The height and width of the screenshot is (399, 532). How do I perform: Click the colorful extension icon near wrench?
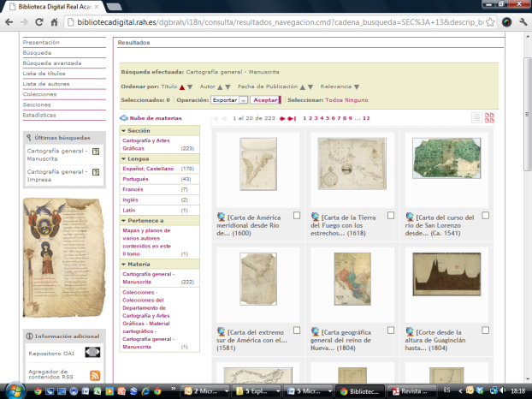point(506,22)
